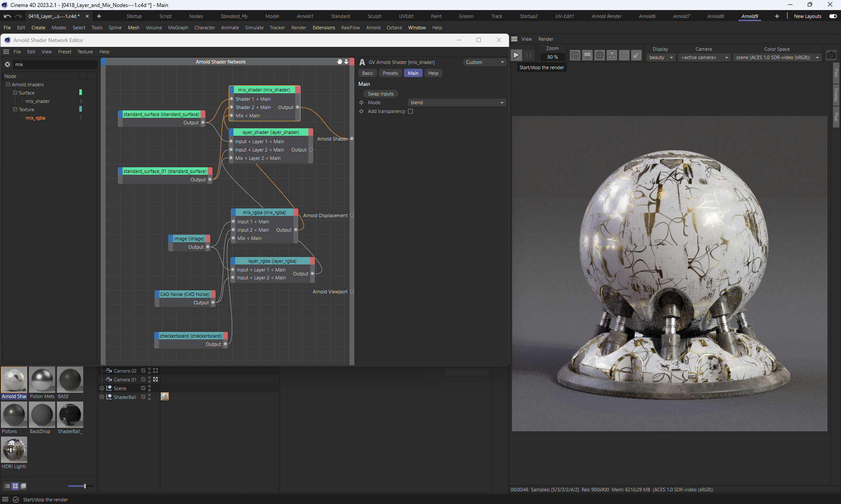Open the Mode blend dropdown

[x=456, y=102]
